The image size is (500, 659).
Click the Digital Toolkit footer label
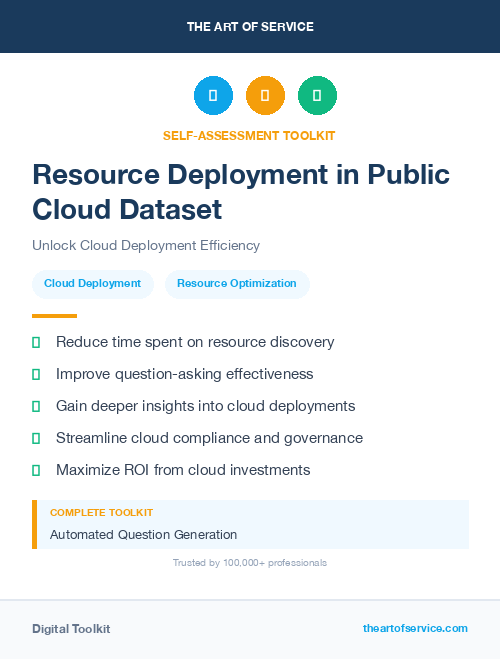tap(71, 629)
